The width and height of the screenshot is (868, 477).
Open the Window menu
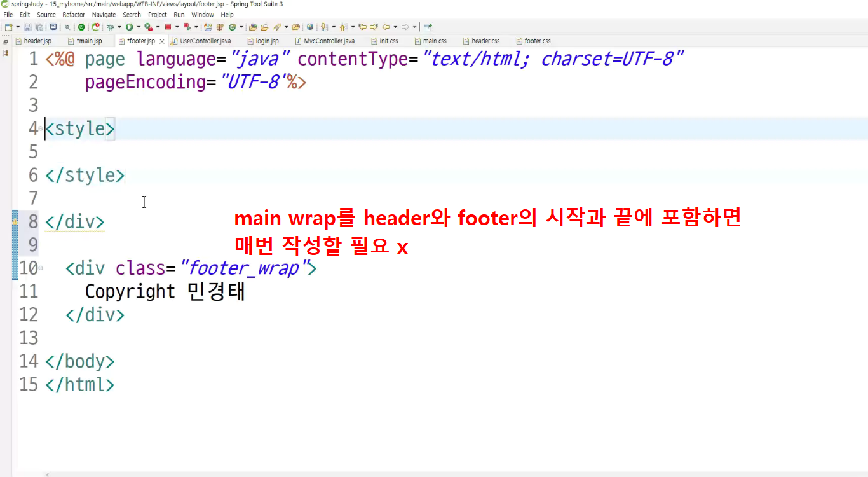click(x=203, y=15)
